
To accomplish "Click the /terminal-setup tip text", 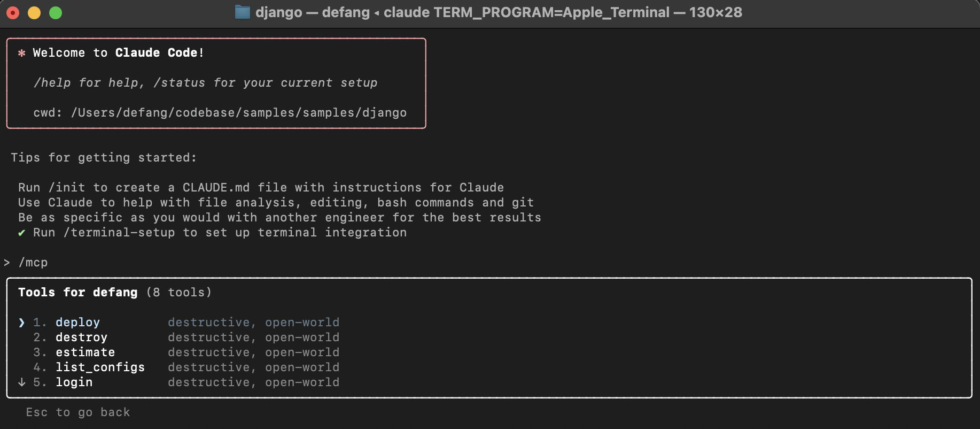I will click(x=220, y=233).
